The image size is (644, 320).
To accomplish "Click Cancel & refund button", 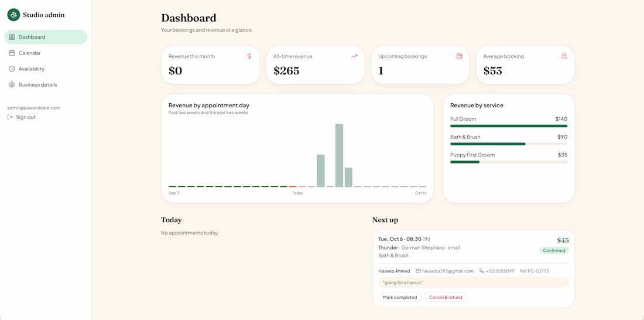I will coord(446,297).
